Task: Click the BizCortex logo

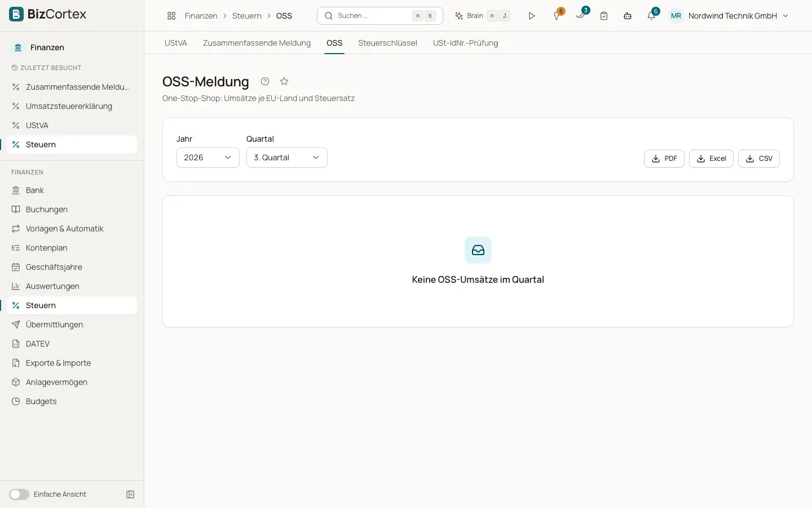Action: click(x=48, y=15)
